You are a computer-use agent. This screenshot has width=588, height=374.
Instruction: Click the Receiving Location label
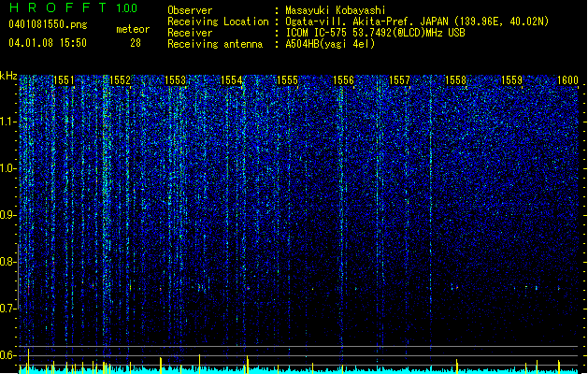pyautogui.click(x=218, y=22)
